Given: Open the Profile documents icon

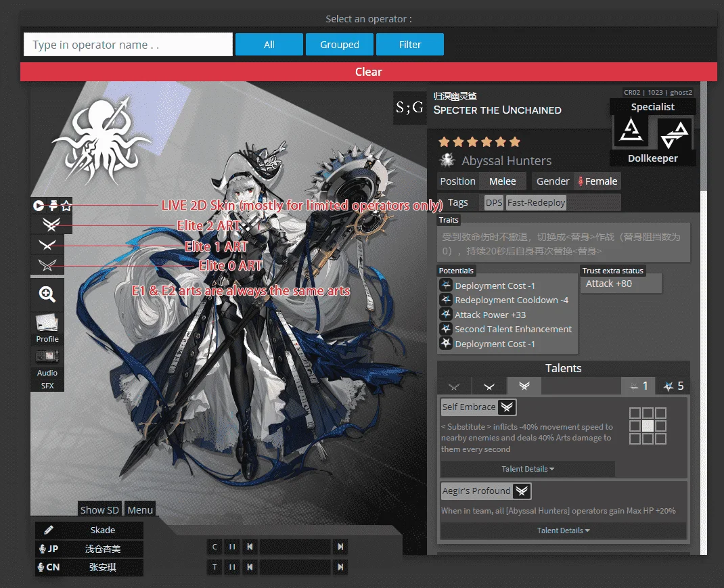Looking at the screenshot, I should [x=47, y=322].
